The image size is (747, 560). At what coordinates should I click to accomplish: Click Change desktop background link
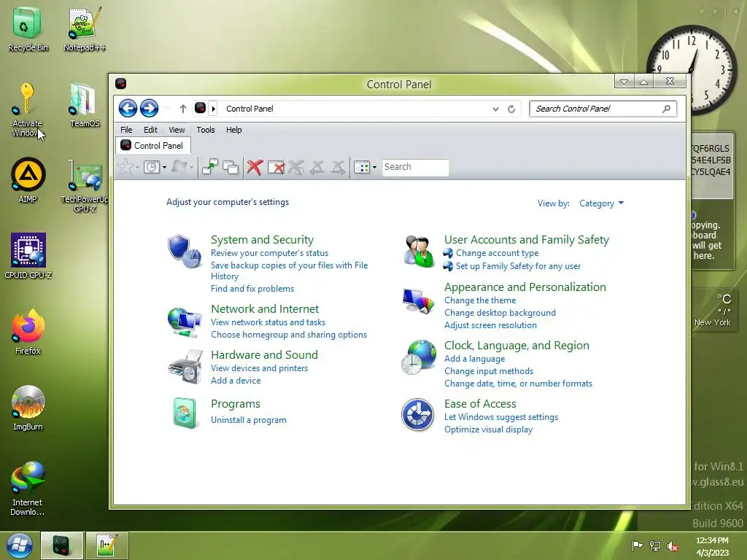tap(500, 313)
